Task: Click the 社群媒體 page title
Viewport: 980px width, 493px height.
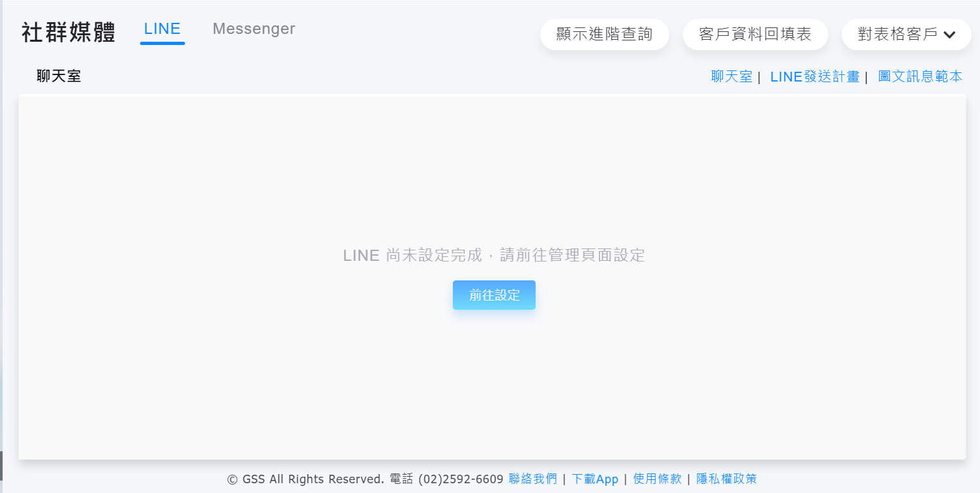Action: pyautogui.click(x=68, y=33)
